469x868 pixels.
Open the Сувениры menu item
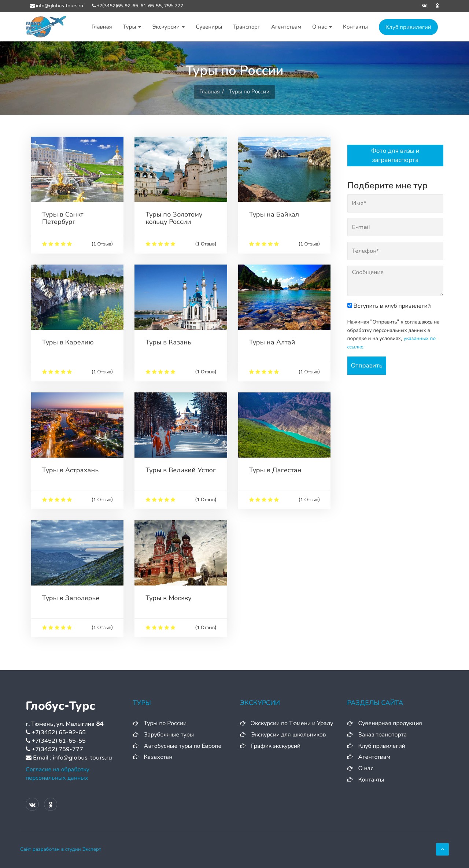coord(209,27)
